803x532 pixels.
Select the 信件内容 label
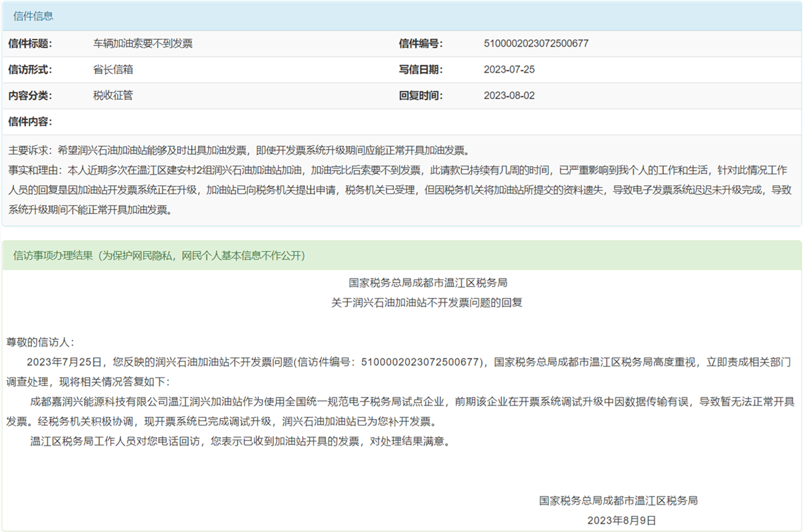pyautogui.click(x=30, y=122)
